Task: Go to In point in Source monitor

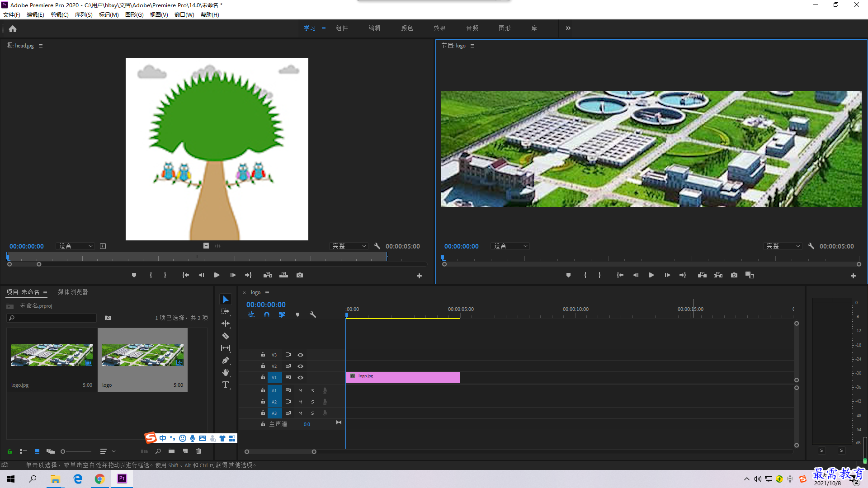Action: [x=185, y=275]
